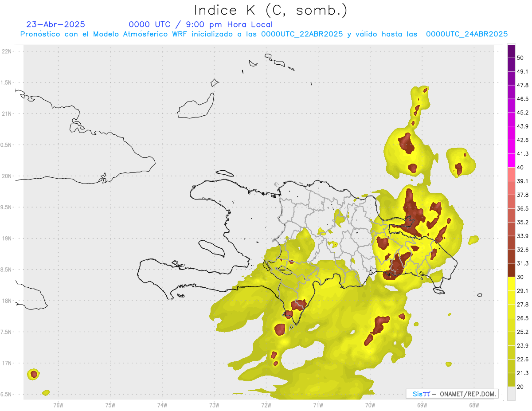Click the map title 'Indice K (C, somb.)'
The height and width of the screenshot is (411, 532).
coord(271,10)
